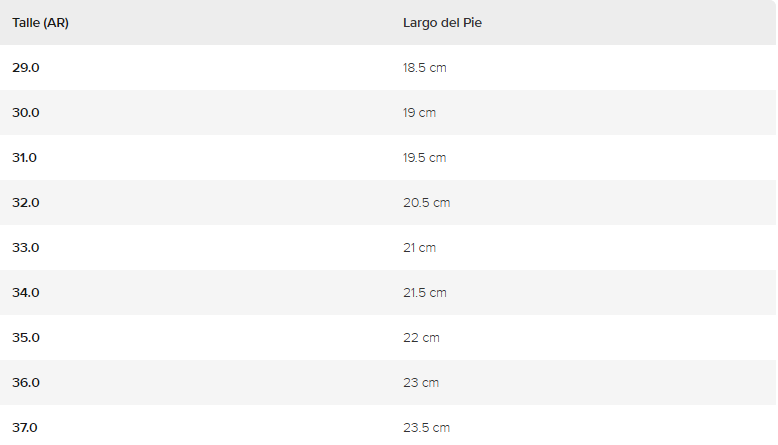
Task: Click the 21 cm length cell
Action: click(x=419, y=248)
